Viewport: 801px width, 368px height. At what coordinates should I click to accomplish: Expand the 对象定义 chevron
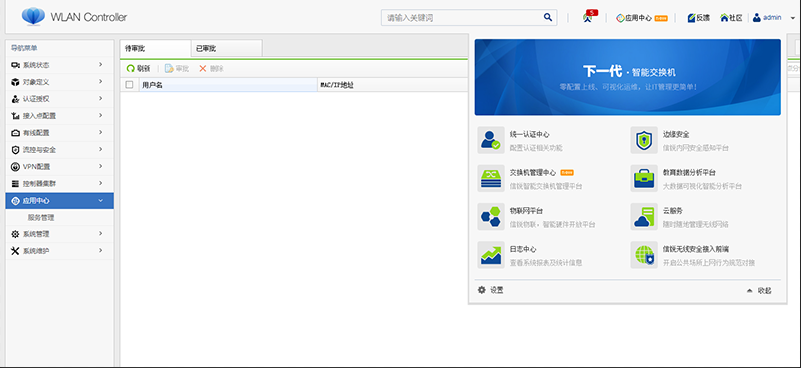101,81
